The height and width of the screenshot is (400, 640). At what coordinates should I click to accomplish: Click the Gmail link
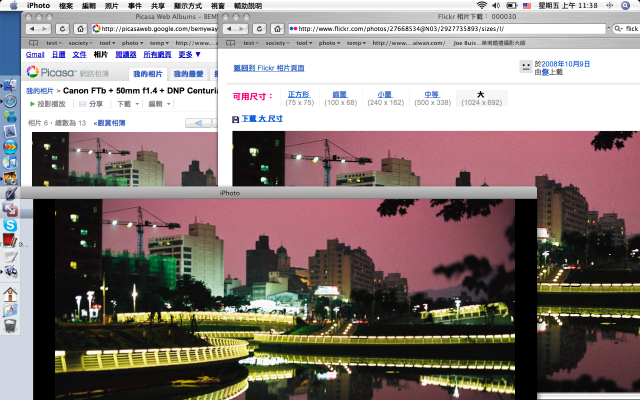coord(35,54)
